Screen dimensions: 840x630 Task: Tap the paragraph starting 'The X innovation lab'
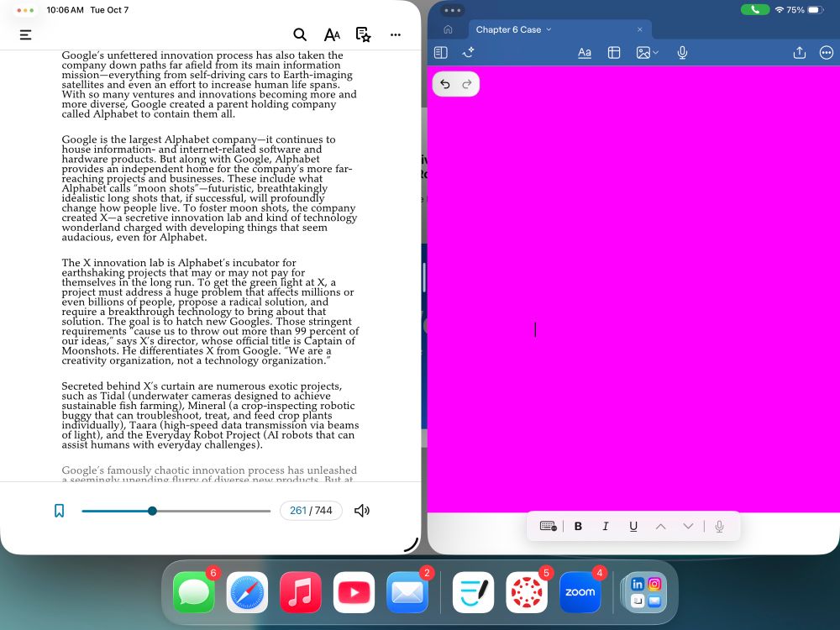point(210,312)
